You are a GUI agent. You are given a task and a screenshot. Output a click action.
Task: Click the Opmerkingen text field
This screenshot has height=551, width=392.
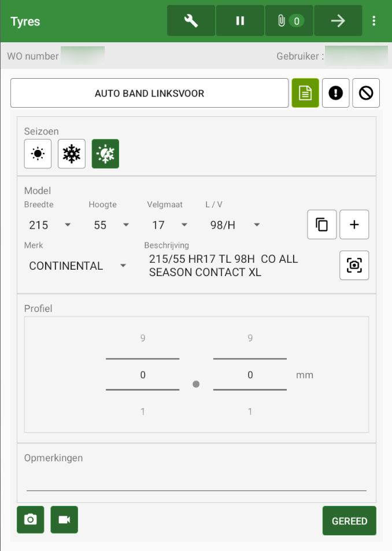click(x=196, y=480)
